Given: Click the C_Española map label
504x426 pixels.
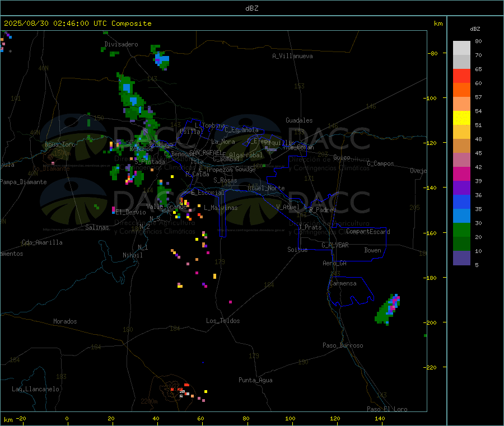Looking at the screenshot, I should [242, 130].
